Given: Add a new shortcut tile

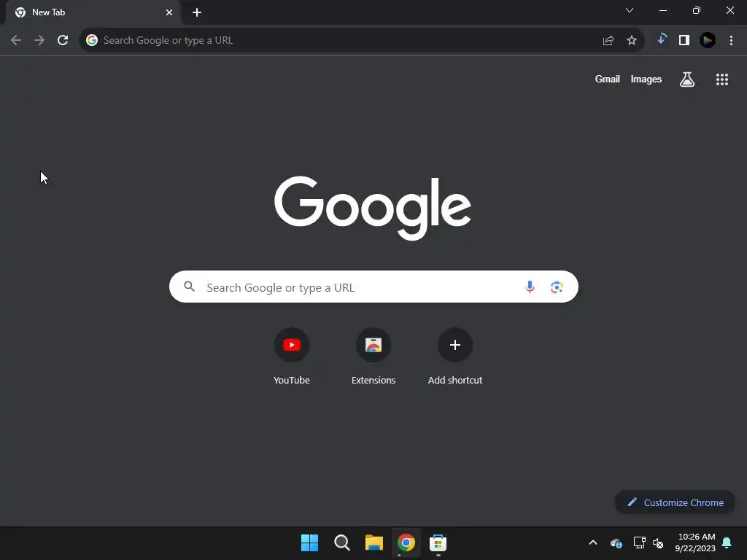Looking at the screenshot, I should pyautogui.click(x=455, y=356).
